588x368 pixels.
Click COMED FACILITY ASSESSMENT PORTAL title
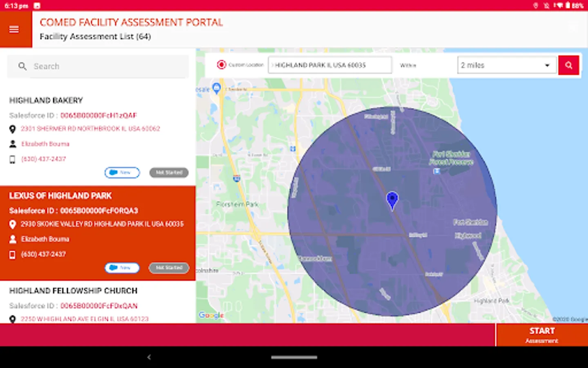pos(131,22)
